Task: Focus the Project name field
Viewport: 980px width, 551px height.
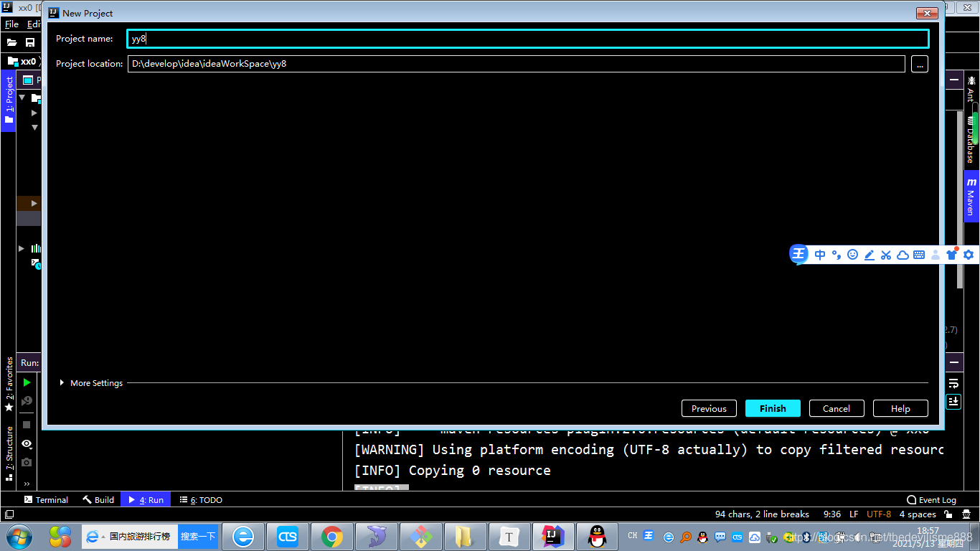Action: tap(528, 39)
